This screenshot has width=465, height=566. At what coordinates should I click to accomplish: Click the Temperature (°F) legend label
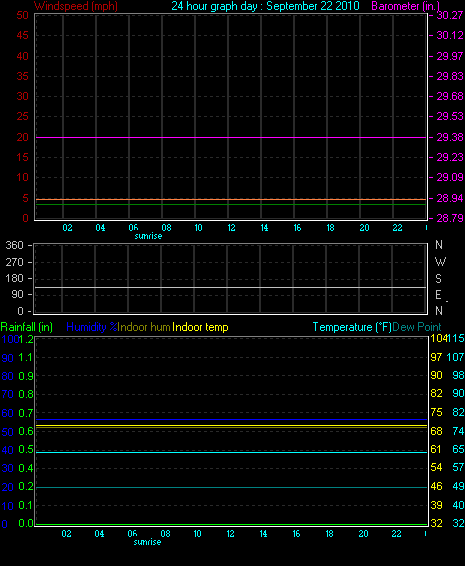[x=352, y=327]
